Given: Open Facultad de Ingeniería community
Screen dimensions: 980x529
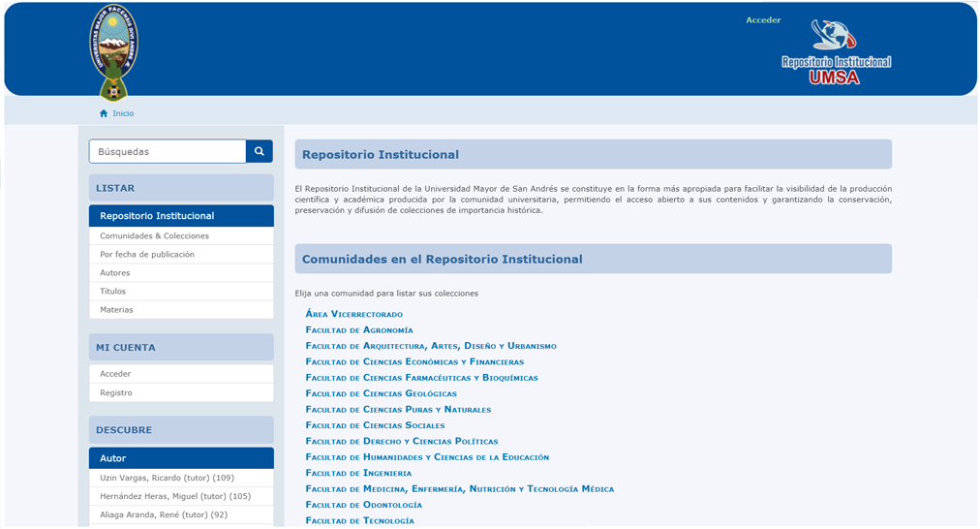Looking at the screenshot, I should 358,473.
